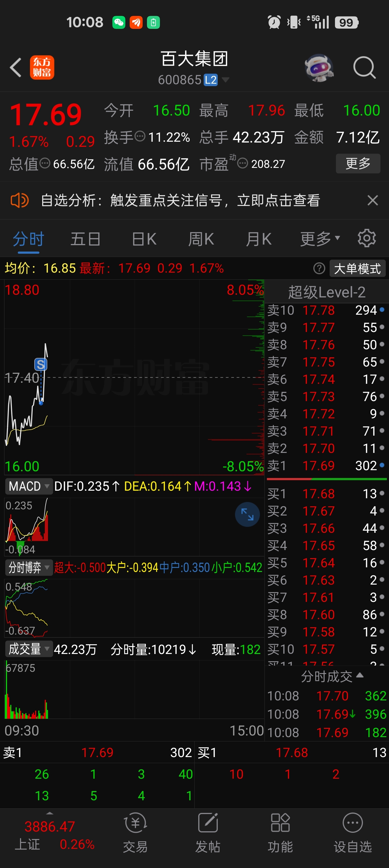
Task: Tap the 换手 info circle icon
Action: [x=140, y=137]
